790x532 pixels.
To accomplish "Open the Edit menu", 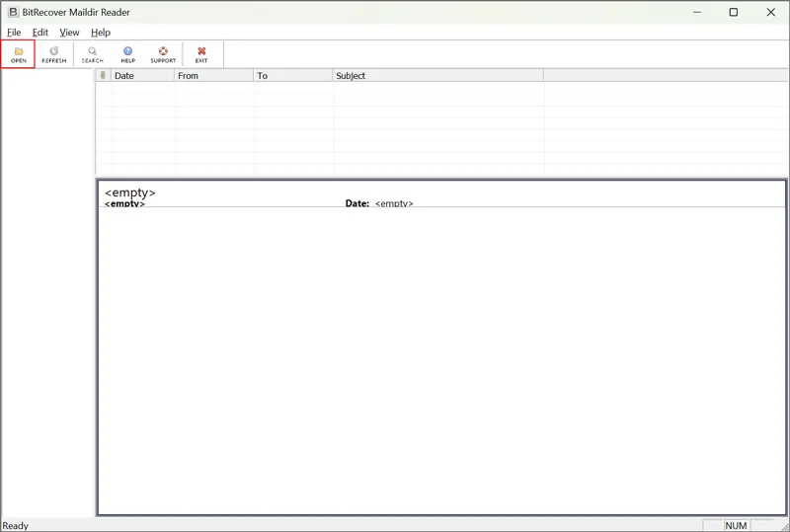I will (x=39, y=33).
